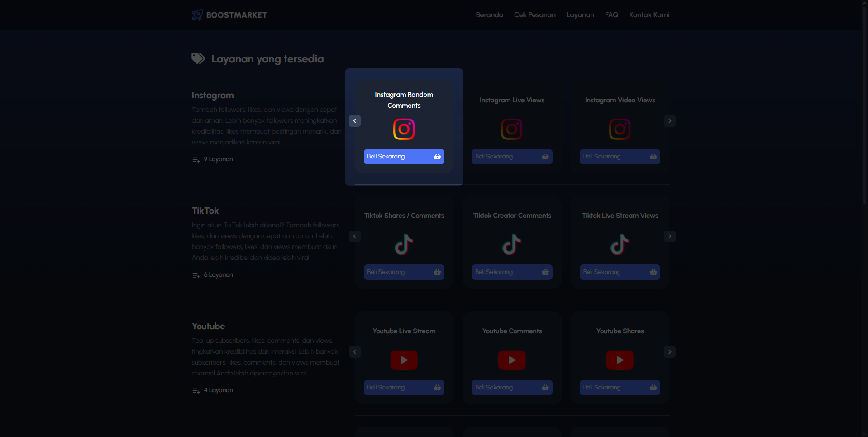Click YouTube play icon in Live Stream card
Screen dimensions: 868x437
point(404,360)
